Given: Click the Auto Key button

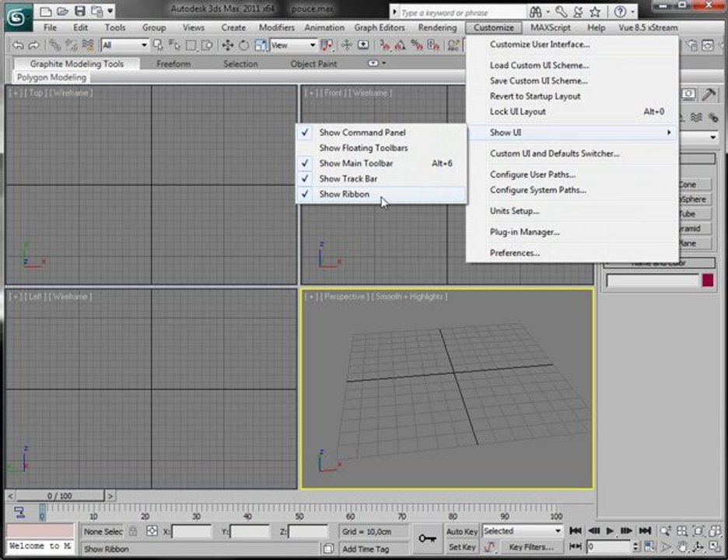Looking at the screenshot, I should click(461, 531).
